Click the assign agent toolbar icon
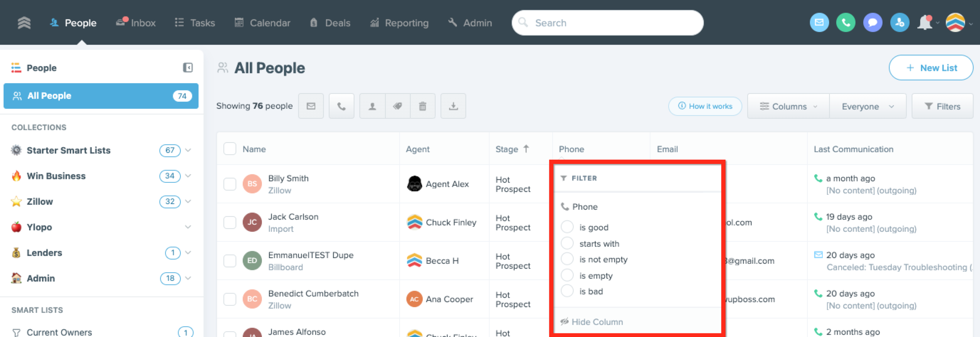Screen dimensions: 980x337 pos(373,106)
